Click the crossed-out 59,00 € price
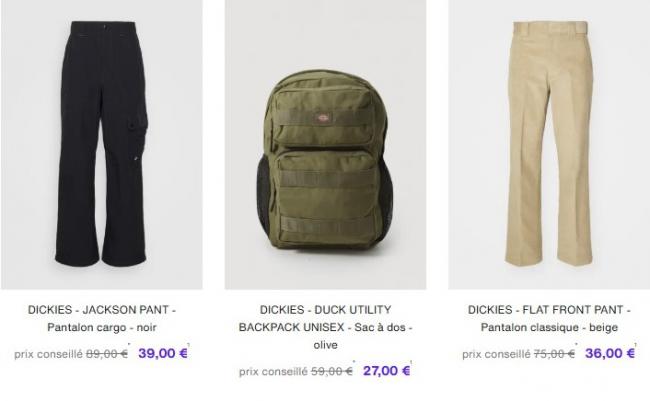Image resolution: width=650 pixels, height=401 pixels. click(x=332, y=372)
